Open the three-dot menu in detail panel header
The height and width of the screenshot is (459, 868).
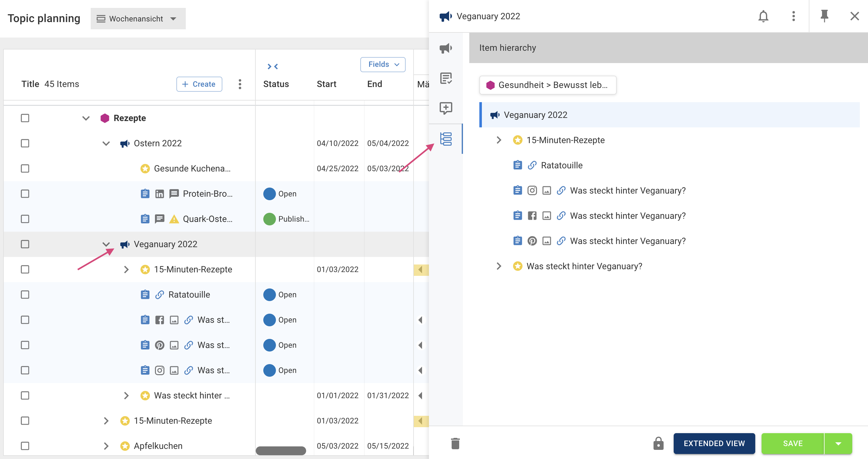point(794,16)
